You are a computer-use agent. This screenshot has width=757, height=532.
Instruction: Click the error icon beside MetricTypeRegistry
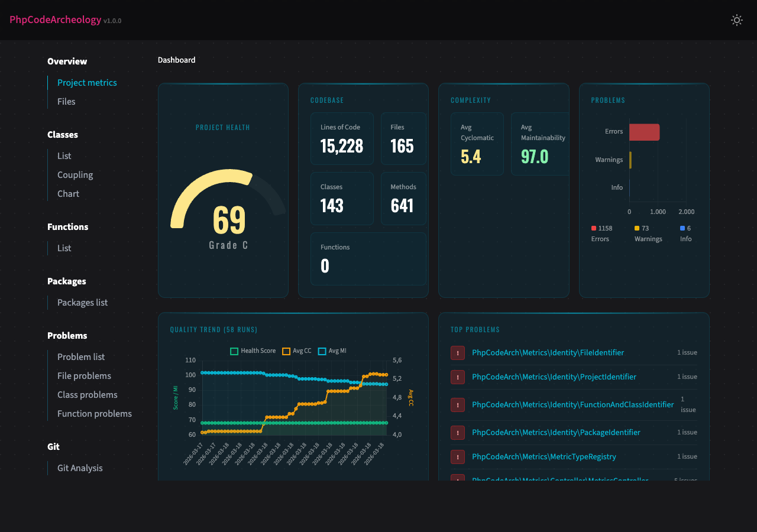457,457
